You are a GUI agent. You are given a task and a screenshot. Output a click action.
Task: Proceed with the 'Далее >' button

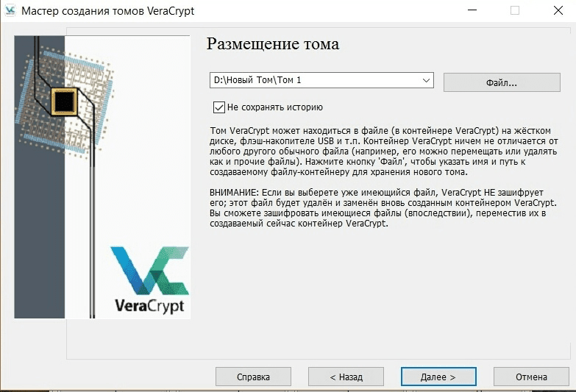(x=438, y=377)
